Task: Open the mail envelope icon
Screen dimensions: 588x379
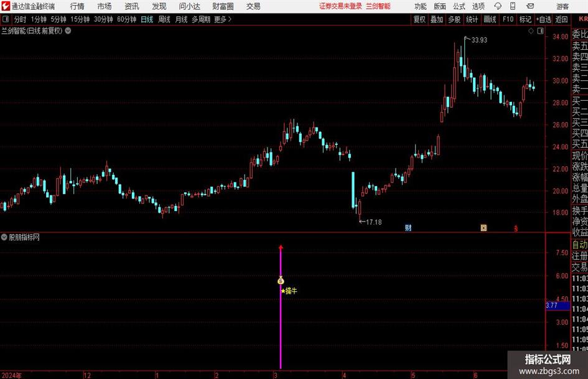Action: click(x=530, y=6)
